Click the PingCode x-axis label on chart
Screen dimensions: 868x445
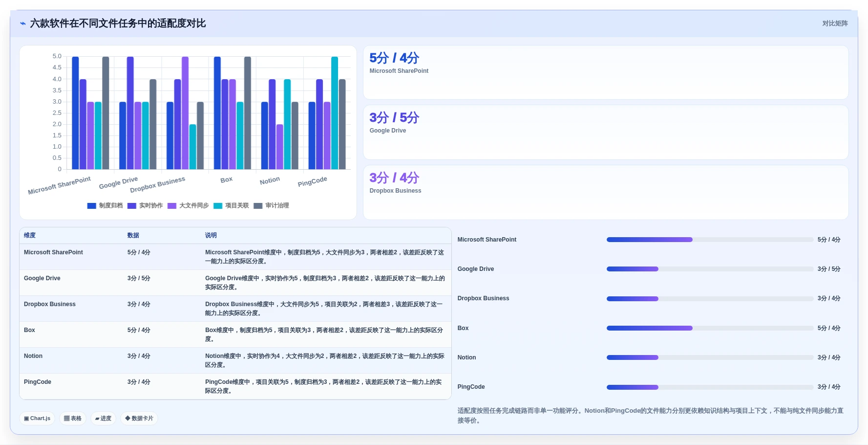point(312,181)
